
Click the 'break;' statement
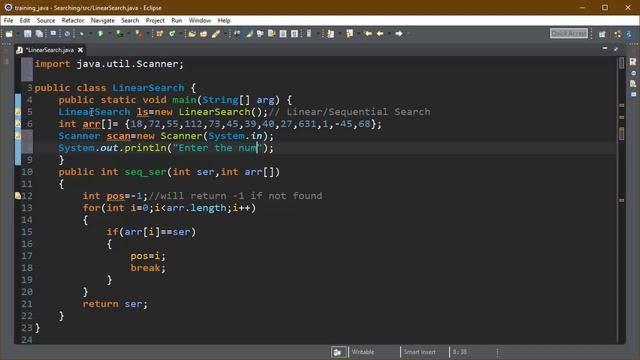coord(148,268)
